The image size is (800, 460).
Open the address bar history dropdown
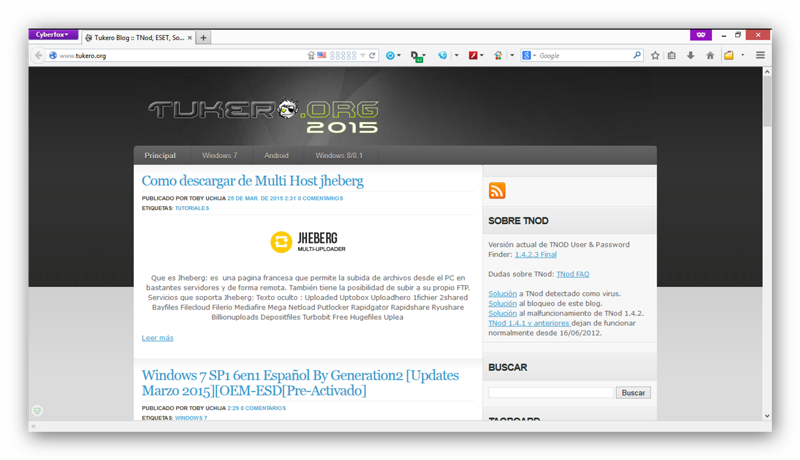point(363,56)
